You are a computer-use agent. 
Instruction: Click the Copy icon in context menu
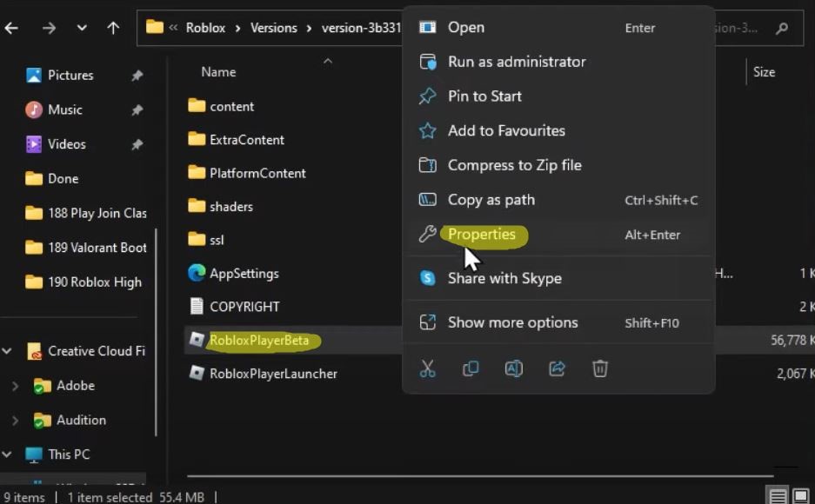[471, 368]
